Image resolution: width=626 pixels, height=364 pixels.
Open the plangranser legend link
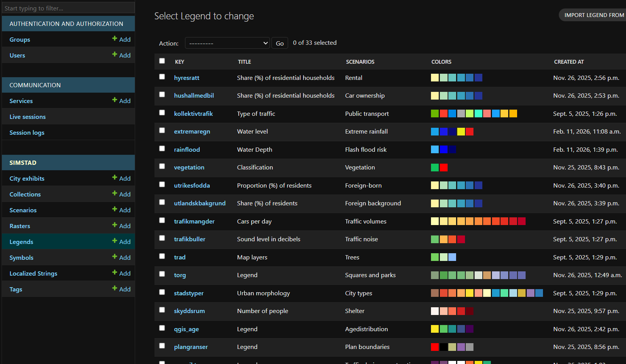tap(191, 347)
